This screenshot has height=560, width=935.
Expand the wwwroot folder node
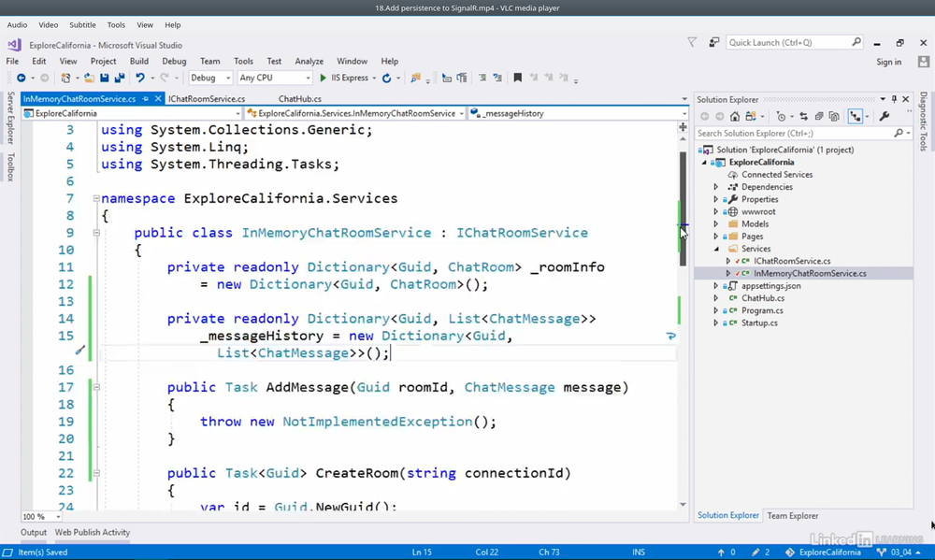coord(716,211)
